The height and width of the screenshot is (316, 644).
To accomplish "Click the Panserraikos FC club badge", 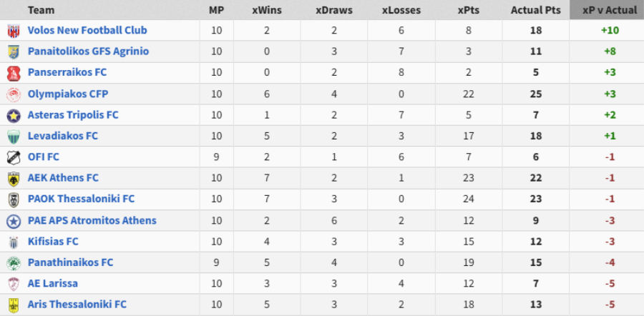I will click(x=13, y=73).
